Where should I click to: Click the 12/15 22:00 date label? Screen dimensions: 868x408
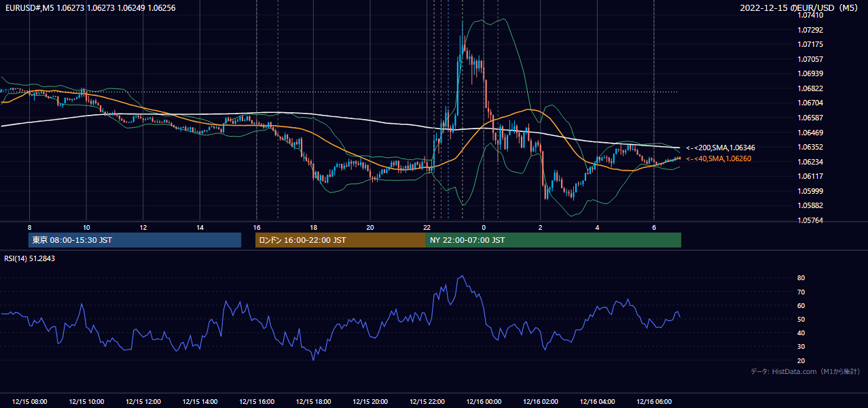(x=427, y=402)
